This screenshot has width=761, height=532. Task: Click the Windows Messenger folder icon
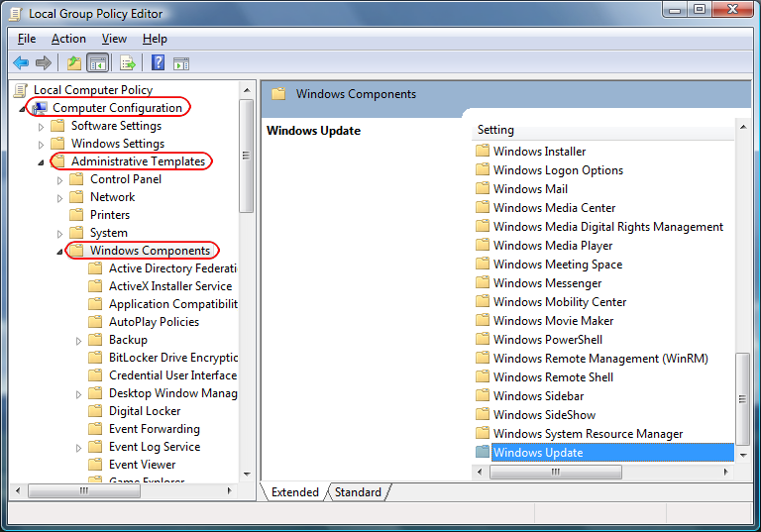(483, 282)
